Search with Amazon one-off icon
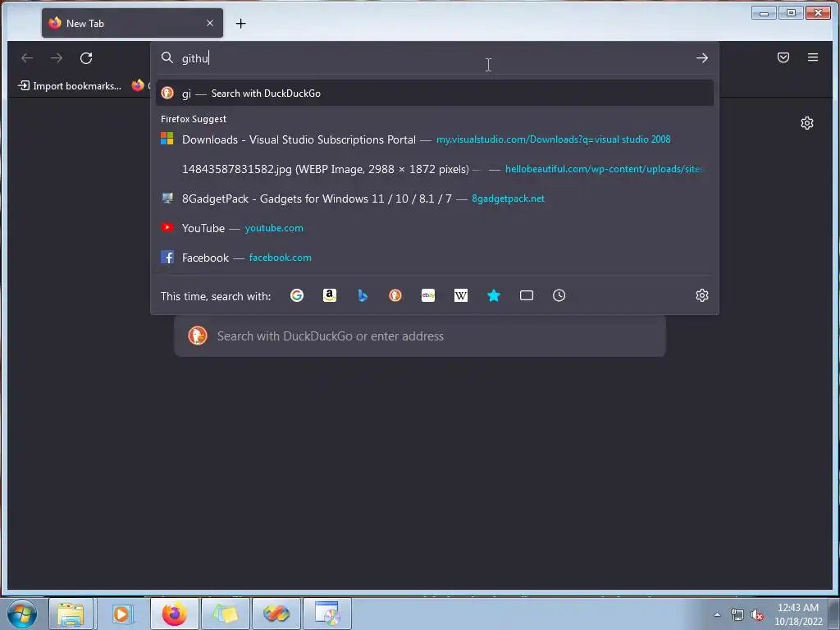The width and height of the screenshot is (840, 630). pyautogui.click(x=330, y=295)
